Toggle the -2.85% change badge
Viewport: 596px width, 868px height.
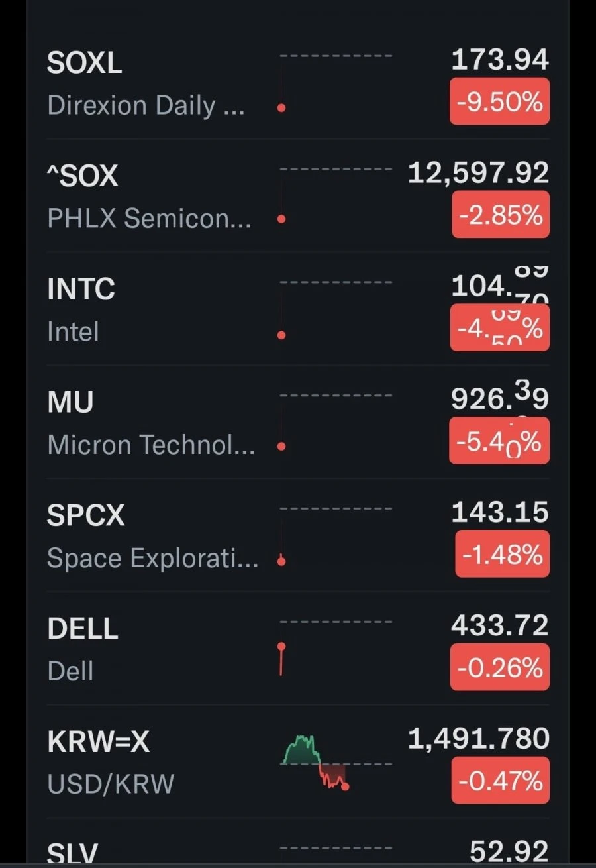(x=500, y=214)
